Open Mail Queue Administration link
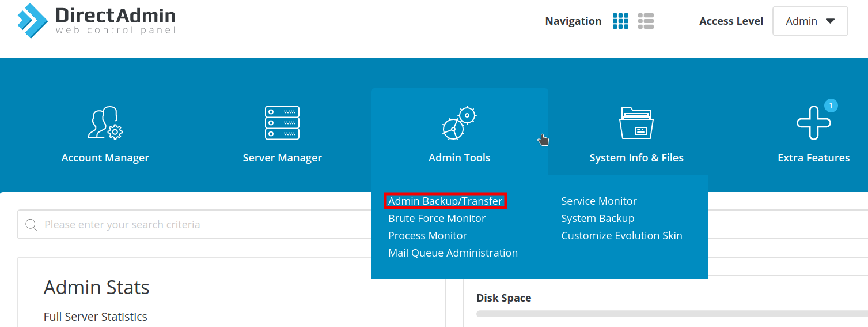The width and height of the screenshot is (868, 327). 453,253
